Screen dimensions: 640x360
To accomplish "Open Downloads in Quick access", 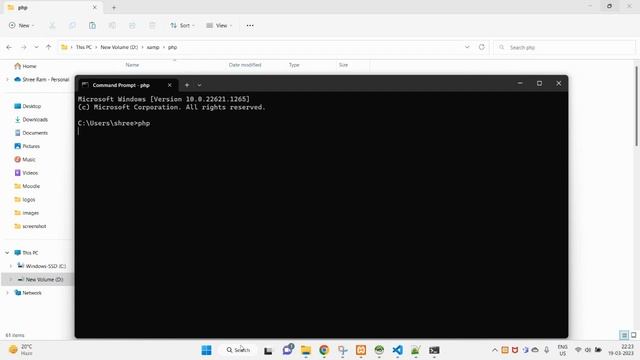I will pos(31,120).
